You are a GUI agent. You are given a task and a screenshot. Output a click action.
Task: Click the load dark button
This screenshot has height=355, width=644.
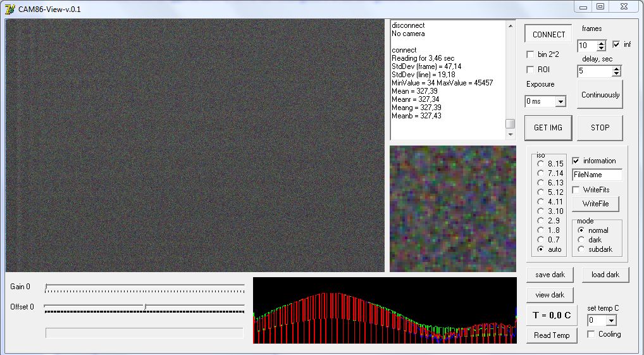(x=605, y=275)
